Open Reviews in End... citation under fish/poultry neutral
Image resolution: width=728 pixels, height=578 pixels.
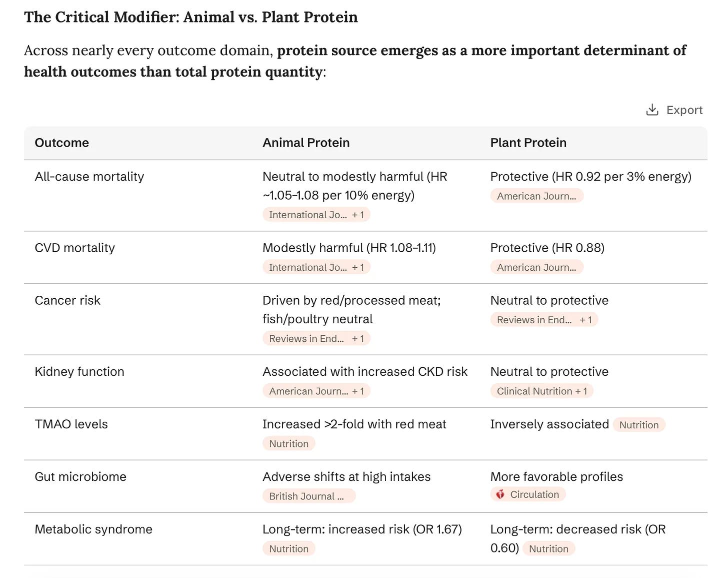tap(306, 338)
